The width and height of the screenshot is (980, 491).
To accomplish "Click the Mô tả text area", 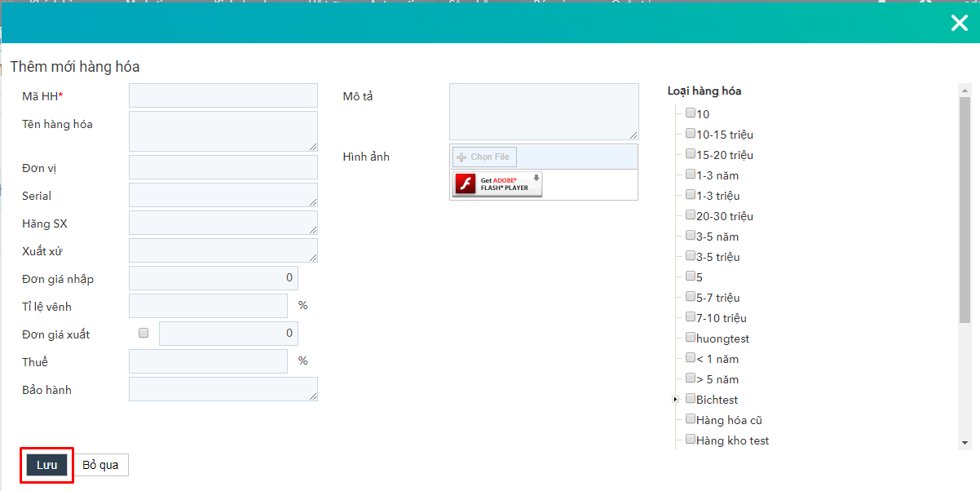I will [x=544, y=112].
